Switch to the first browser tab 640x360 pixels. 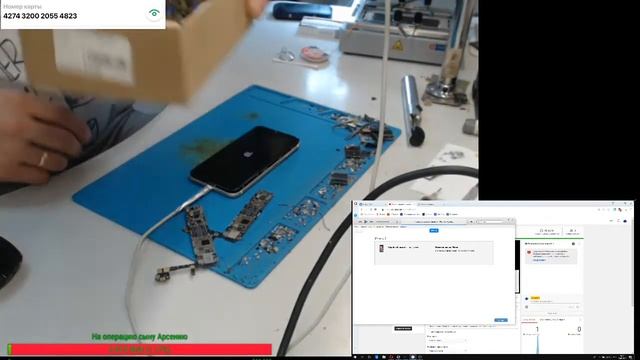[x=371, y=204]
